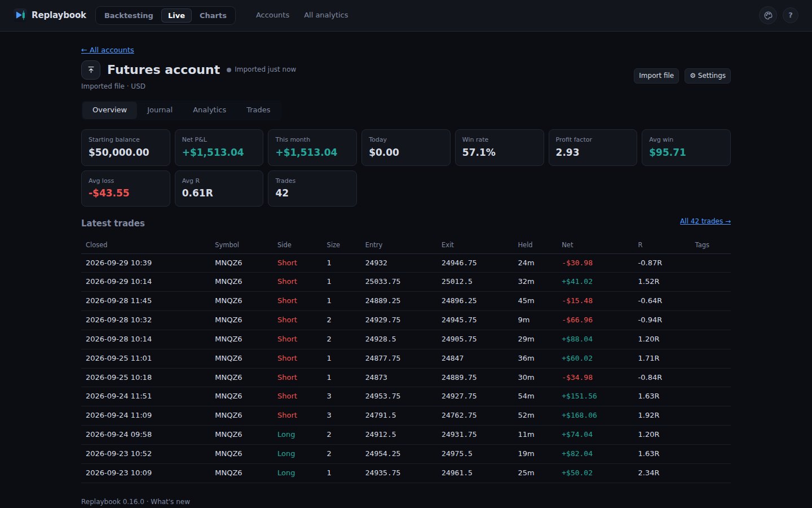Click entry price 24791.5

[381, 415]
